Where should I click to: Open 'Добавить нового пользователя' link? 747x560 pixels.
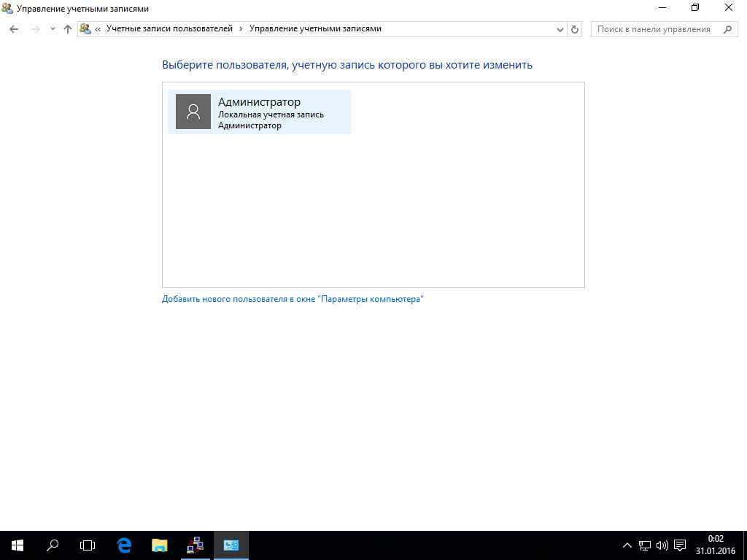point(293,299)
